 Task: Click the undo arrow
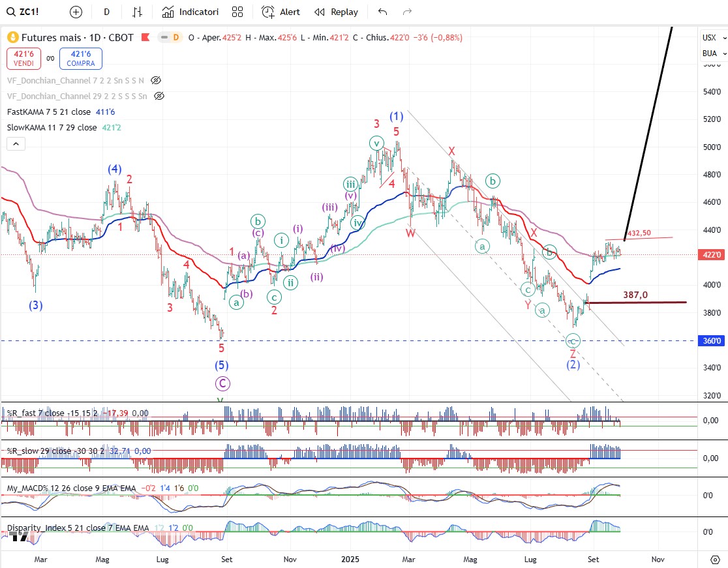pyautogui.click(x=382, y=12)
